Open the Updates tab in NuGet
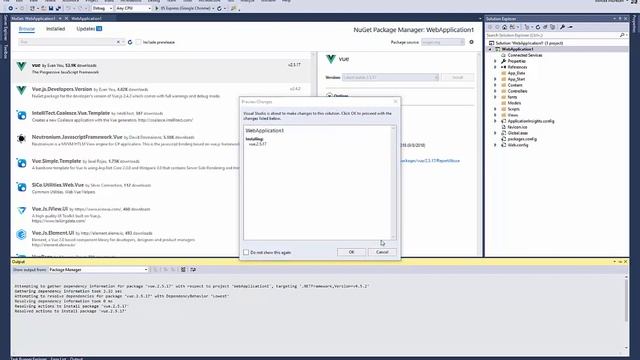640x360 pixels. [x=89, y=29]
